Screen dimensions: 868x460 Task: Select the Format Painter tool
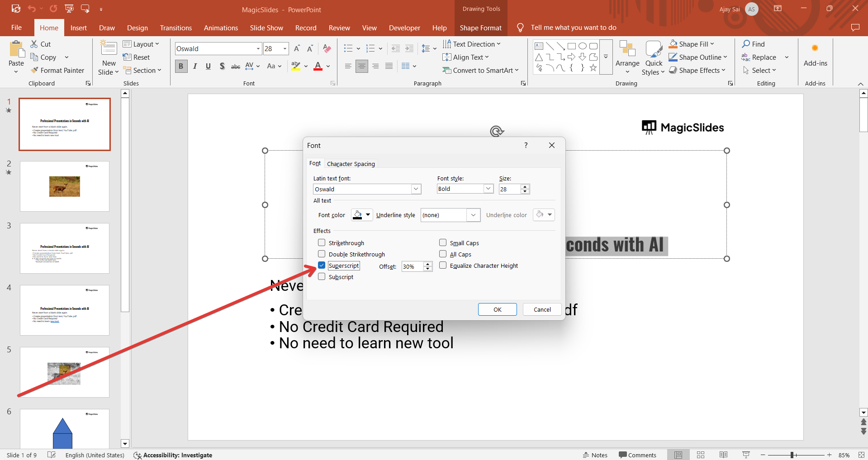point(57,71)
